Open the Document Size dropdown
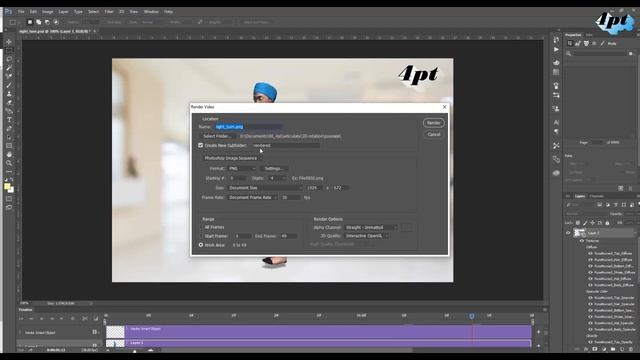The width and height of the screenshot is (640, 360). point(265,188)
